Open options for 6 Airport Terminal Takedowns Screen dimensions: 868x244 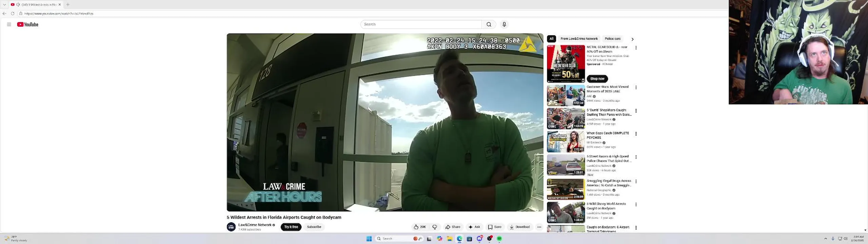636,228
